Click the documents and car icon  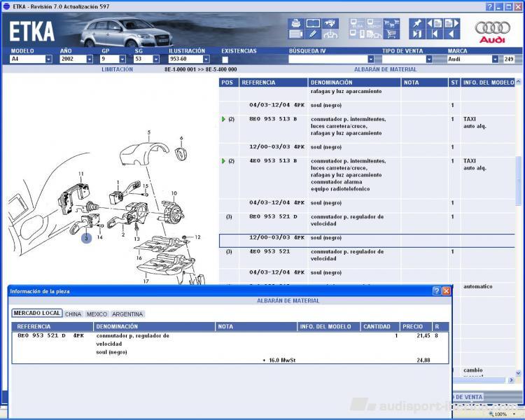point(374,34)
